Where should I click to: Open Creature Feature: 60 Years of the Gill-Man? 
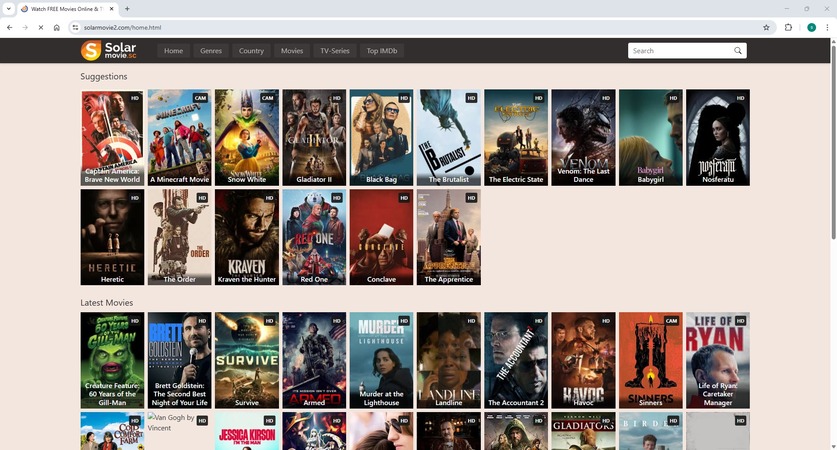tap(112, 360)
